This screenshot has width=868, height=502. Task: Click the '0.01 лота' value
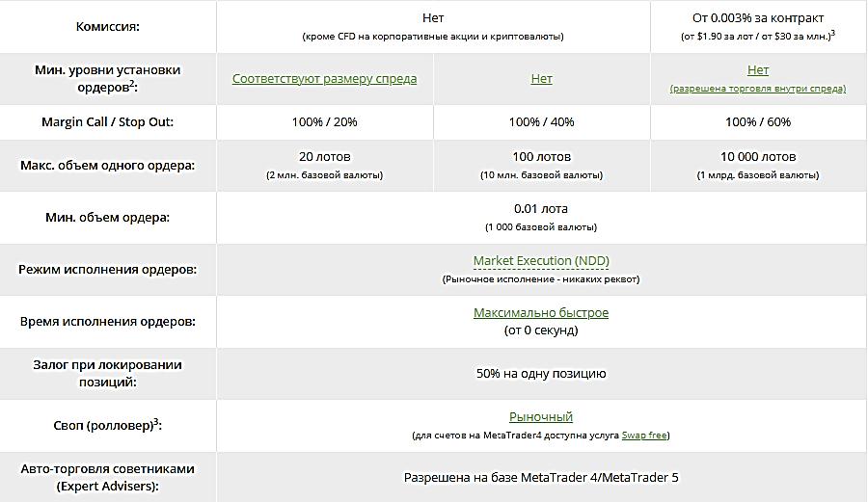coord(541,209)
